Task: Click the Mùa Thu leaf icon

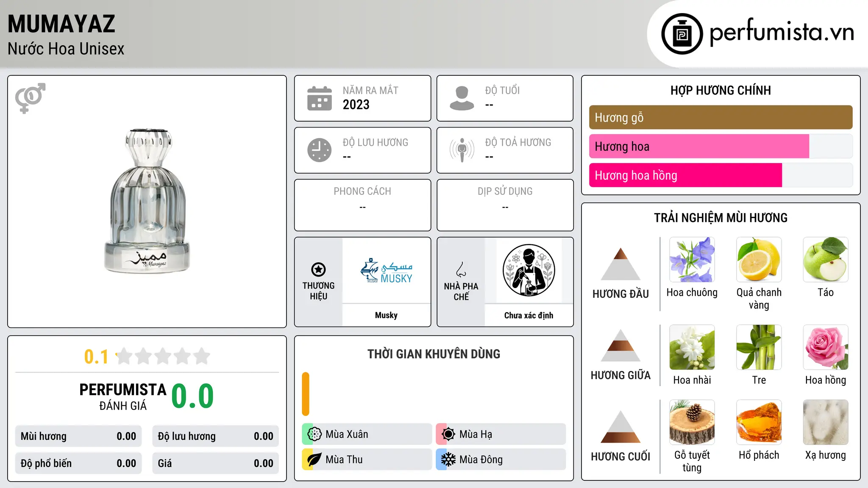Action: (x=314, y=459)
